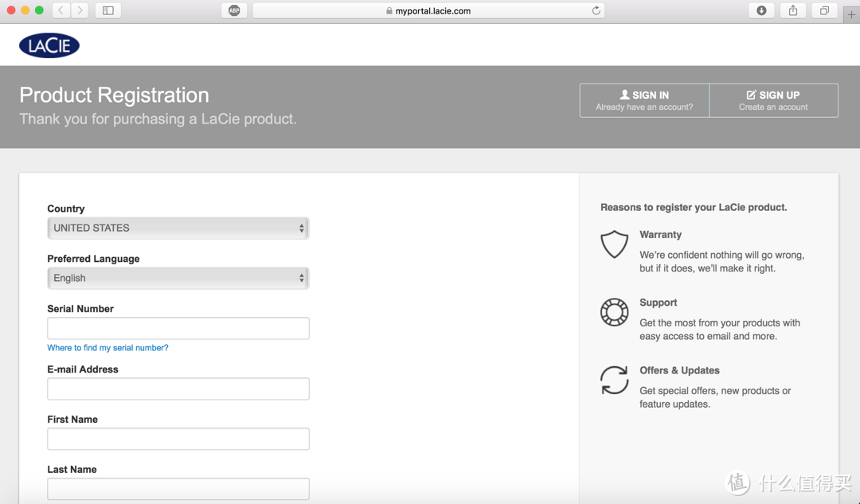
Task: Go forward with Safari's forward arrow
Action: [80, 10]
